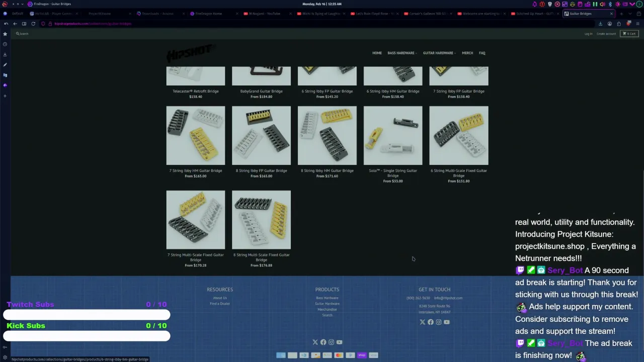Click the info@Hipshot.com email link
Image resolution: width=644 pixels, height=362 pixels.
click(x=448, y=298)
